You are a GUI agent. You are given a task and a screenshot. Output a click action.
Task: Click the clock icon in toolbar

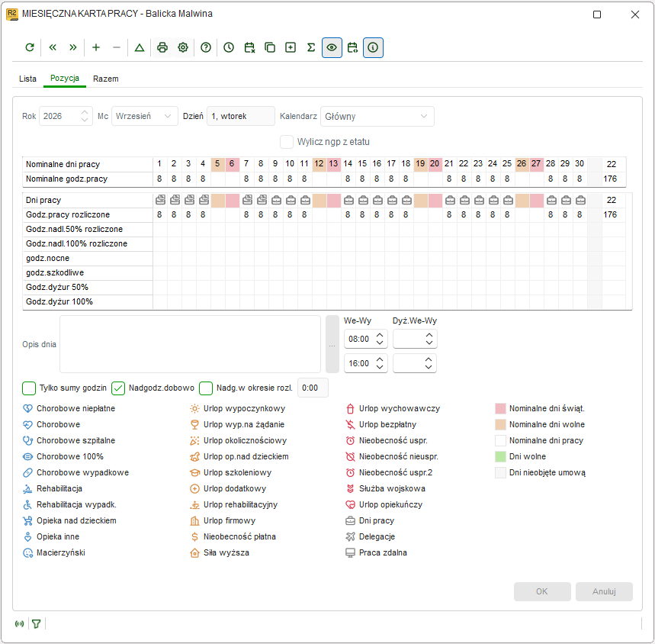229,47
